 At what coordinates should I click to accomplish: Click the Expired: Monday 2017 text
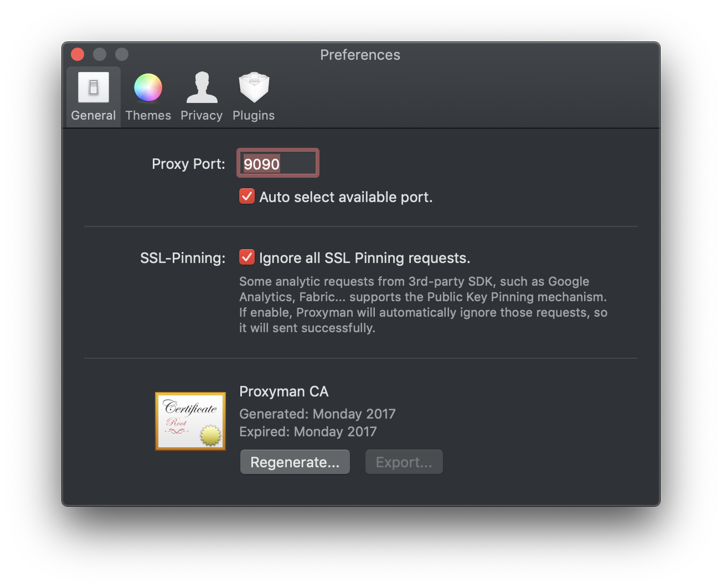point(308,431)
